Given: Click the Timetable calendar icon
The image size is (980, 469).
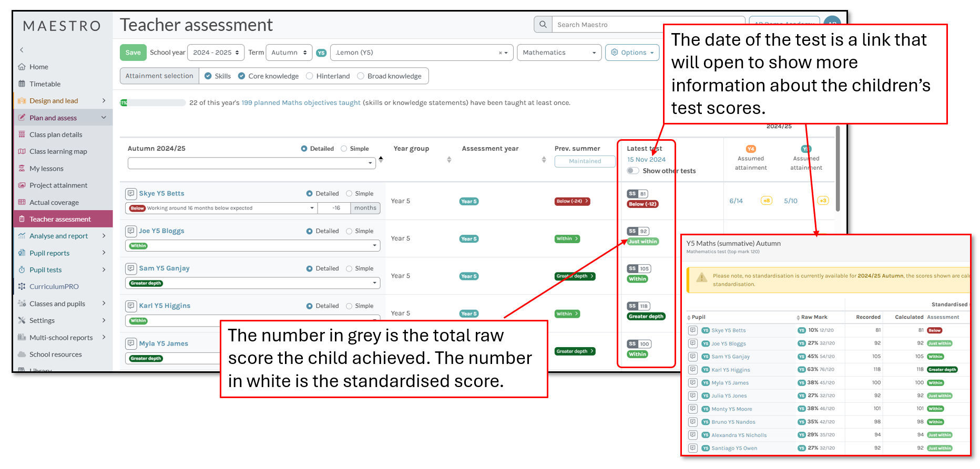Looking at the screenshot, I should tap(22, 84).
